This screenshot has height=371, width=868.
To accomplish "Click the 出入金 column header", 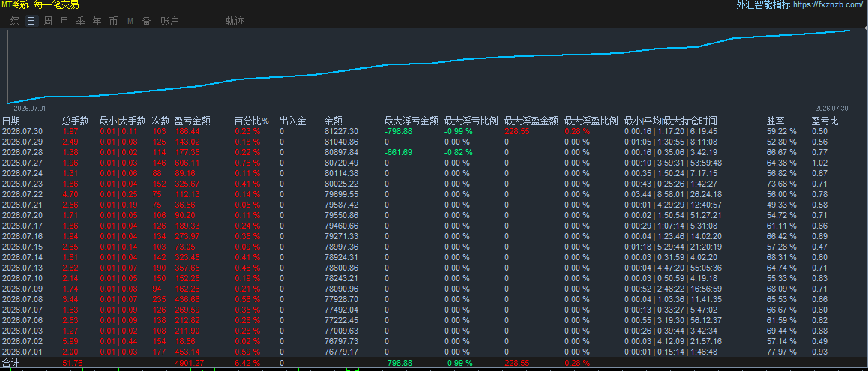I will [292, 121].
